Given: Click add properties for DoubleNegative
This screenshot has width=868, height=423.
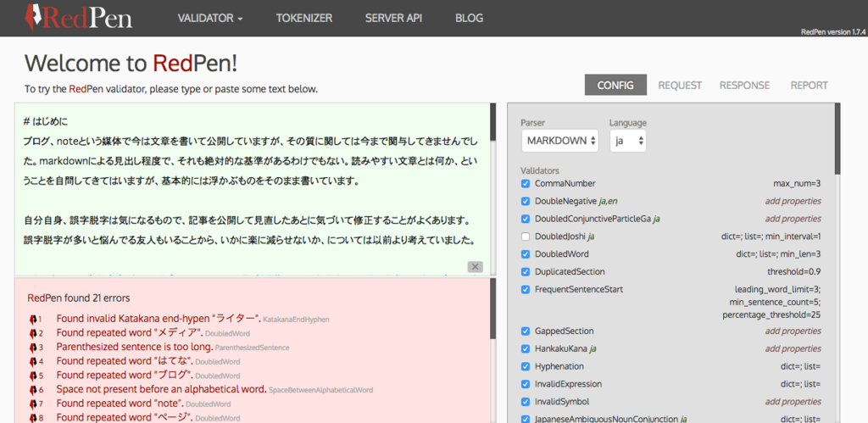Looking at the screenshot, I should pyautogui.click(x=793, y=201).
